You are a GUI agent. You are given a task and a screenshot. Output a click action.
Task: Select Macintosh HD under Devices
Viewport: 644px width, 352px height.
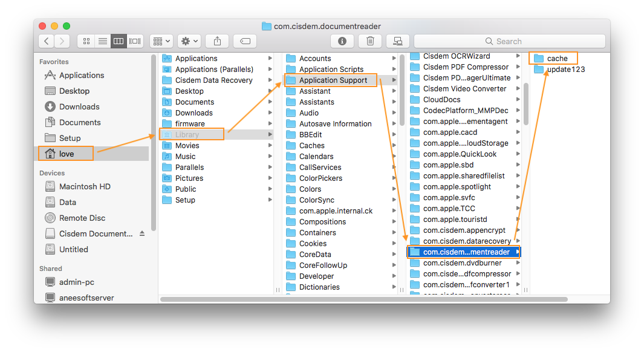click(85, 186)
